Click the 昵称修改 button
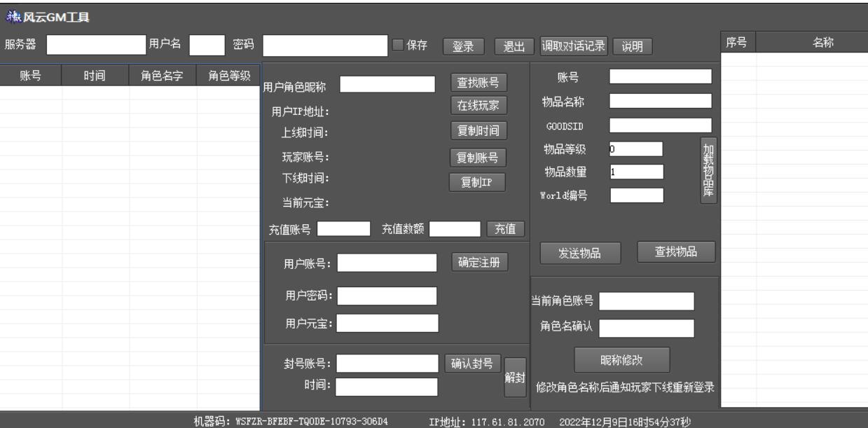This screenshot has width=868, height=428. [622, 359]
